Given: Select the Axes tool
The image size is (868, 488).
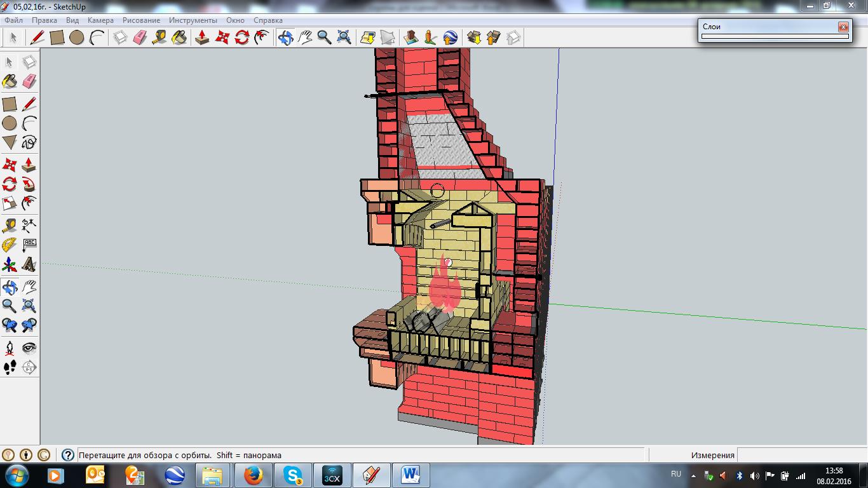Looking at the screenshot, I should pyautogui.click(x=10, y=264).
